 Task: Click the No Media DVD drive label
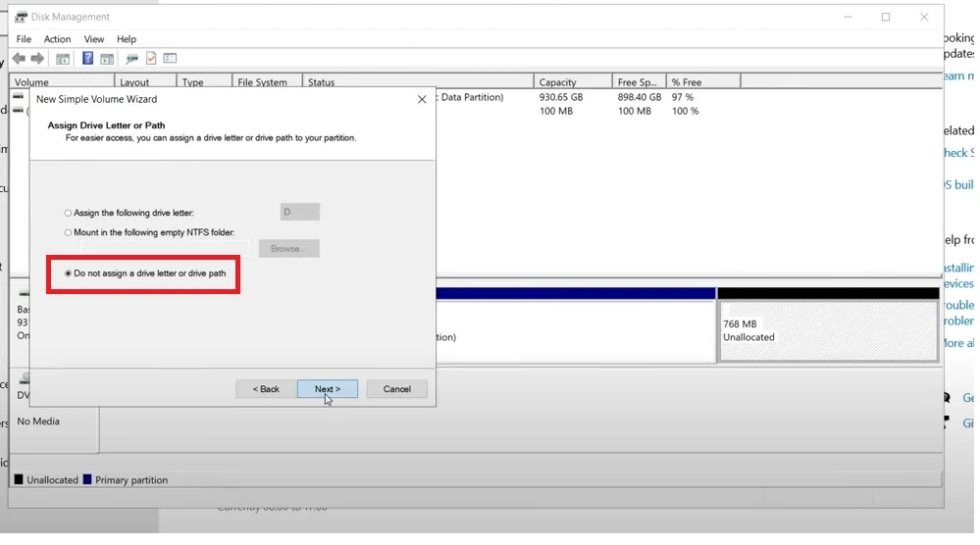tap(38, 421)
